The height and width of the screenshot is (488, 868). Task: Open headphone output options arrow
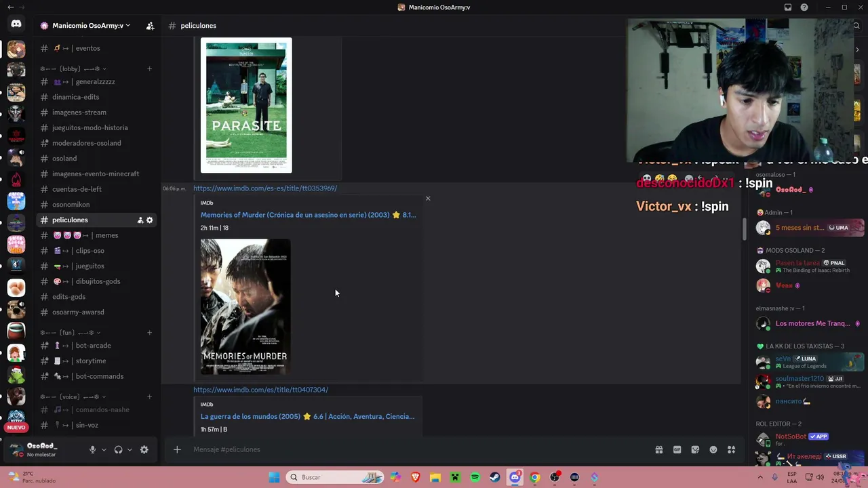(x=129, y=449)
